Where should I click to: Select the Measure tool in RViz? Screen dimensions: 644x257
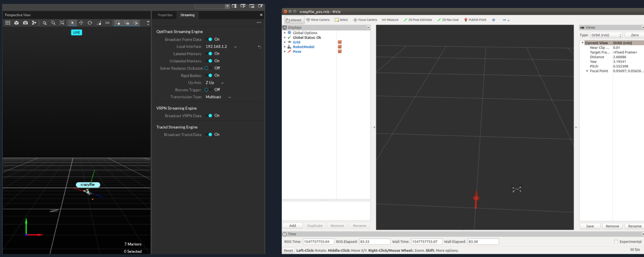click(x=390, y=20)
